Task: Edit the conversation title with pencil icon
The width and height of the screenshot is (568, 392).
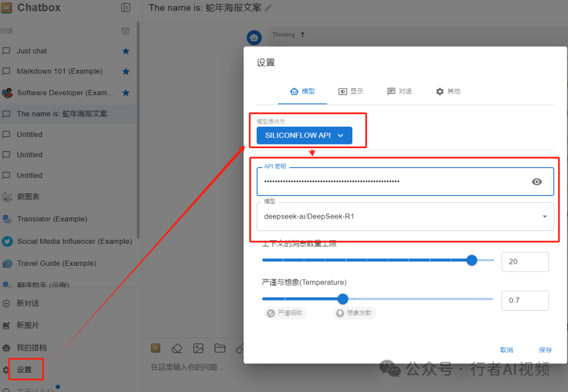Action: click(x=268, y=7)
